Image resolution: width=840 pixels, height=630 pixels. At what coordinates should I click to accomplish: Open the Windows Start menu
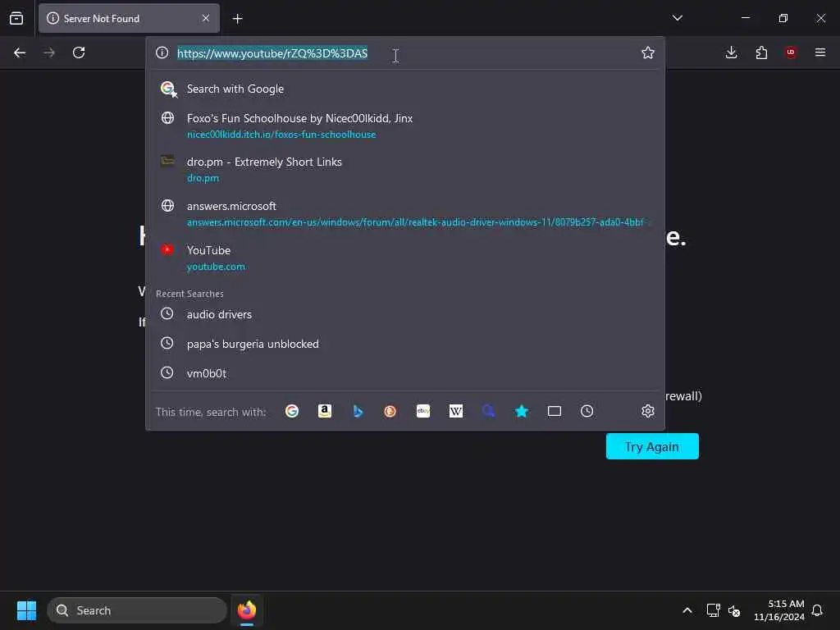(x=26, y=610)
